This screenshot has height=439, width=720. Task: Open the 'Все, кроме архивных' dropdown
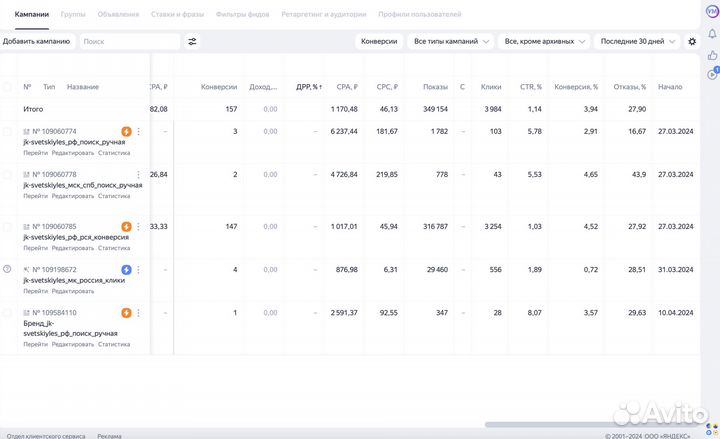[x=544, y=42]
